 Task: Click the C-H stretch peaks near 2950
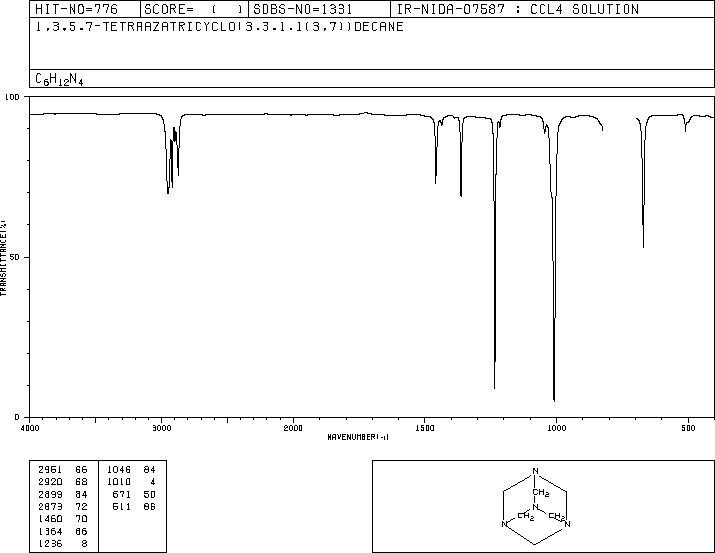point(172,155)
